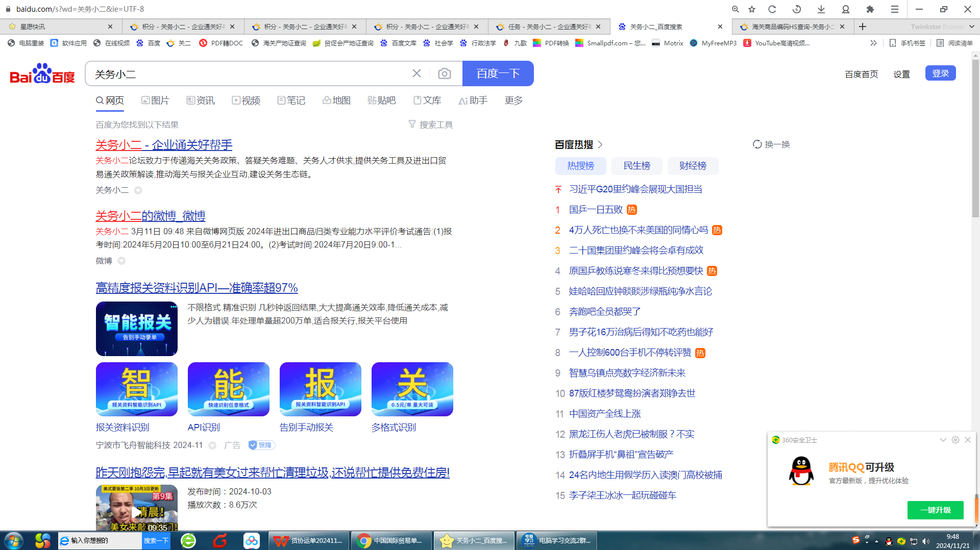The width and height of the screenshot is (980, 550).
Task: Switch to 海关商品编码HS查询 browser tab
Action: point(793,27)
